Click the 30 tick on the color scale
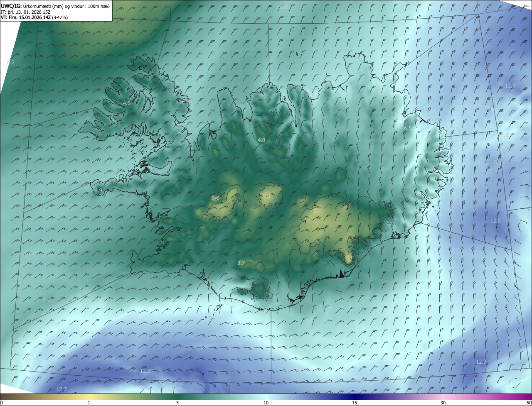This screenshot has height=406, width=532. tap(443, 403)
